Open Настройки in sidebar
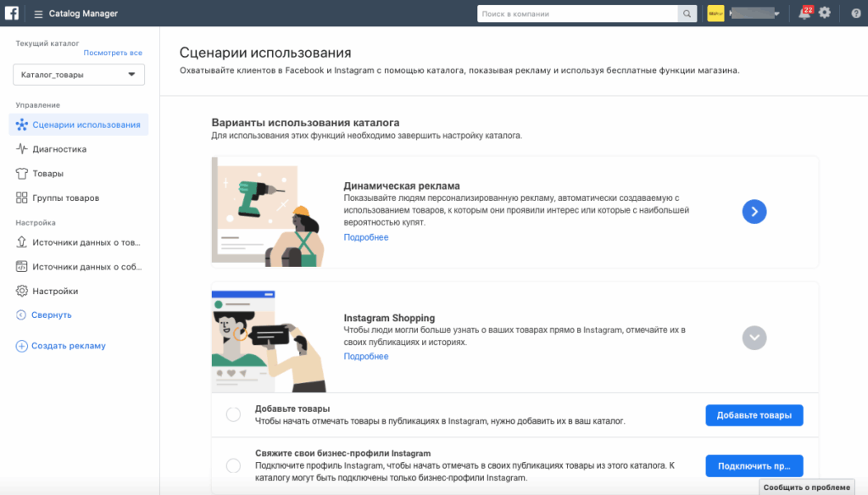868x495 pixels. tap(55, 291)
